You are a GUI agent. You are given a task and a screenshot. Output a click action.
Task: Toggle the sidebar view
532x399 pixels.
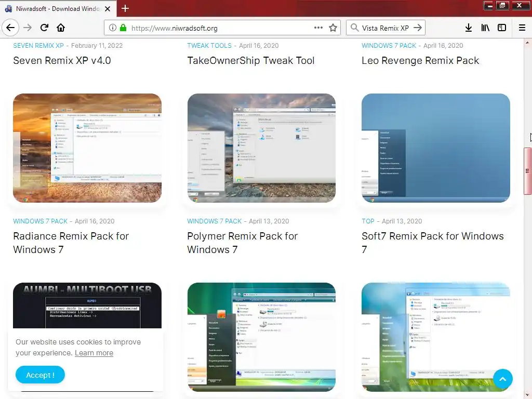point(502,28)
